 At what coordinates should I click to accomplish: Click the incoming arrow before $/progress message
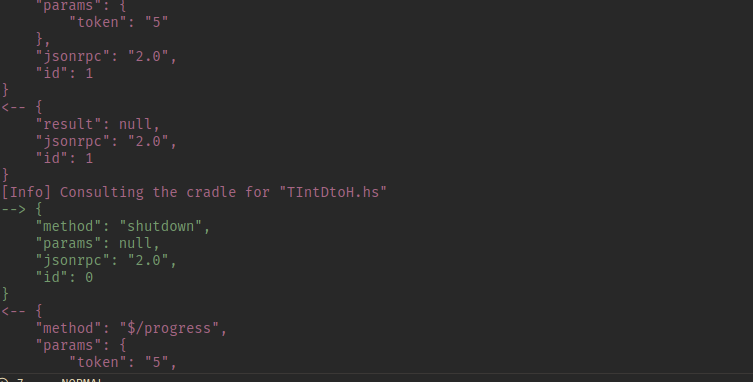(13, 311)
